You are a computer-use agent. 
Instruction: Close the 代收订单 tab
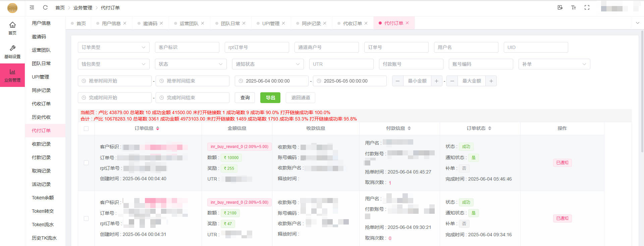pyautogui.click(x=366, y=23)
